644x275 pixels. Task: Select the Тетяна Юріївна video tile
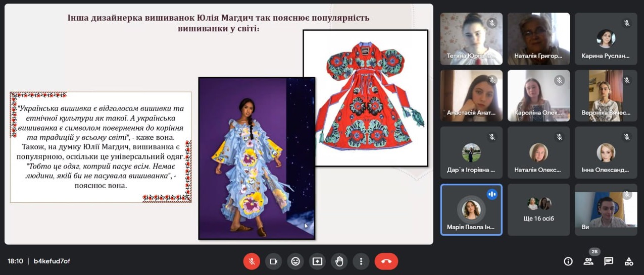(471, 39)
